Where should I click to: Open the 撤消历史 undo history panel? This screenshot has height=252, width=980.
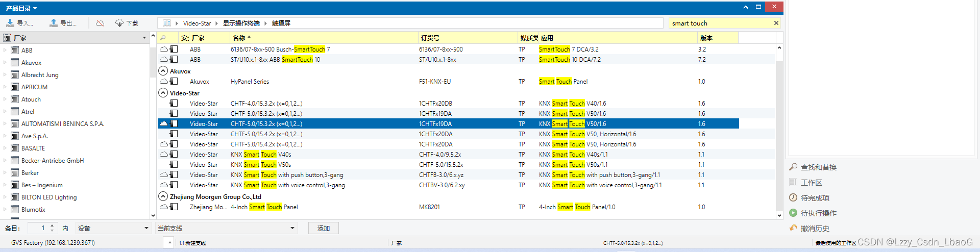pyautogui.click(x=809, y=229)
